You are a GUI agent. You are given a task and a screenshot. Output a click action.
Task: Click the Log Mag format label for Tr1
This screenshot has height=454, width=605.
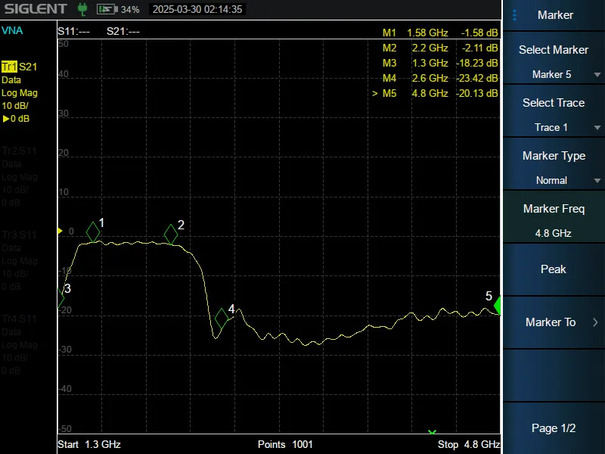click(x=19, y=93)
